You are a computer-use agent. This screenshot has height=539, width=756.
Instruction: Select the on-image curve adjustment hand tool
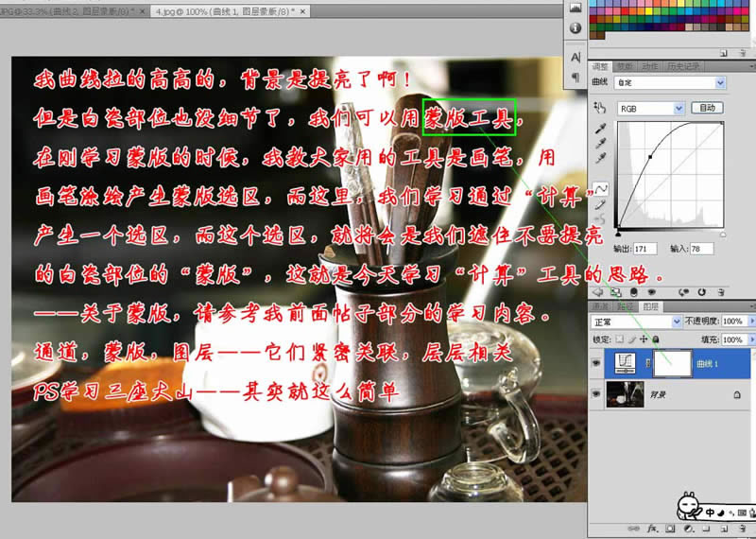599,108
